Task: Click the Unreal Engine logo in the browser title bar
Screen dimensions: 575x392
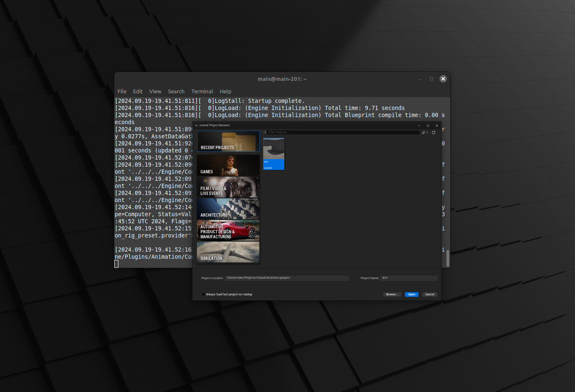Action: click(196, 125)
